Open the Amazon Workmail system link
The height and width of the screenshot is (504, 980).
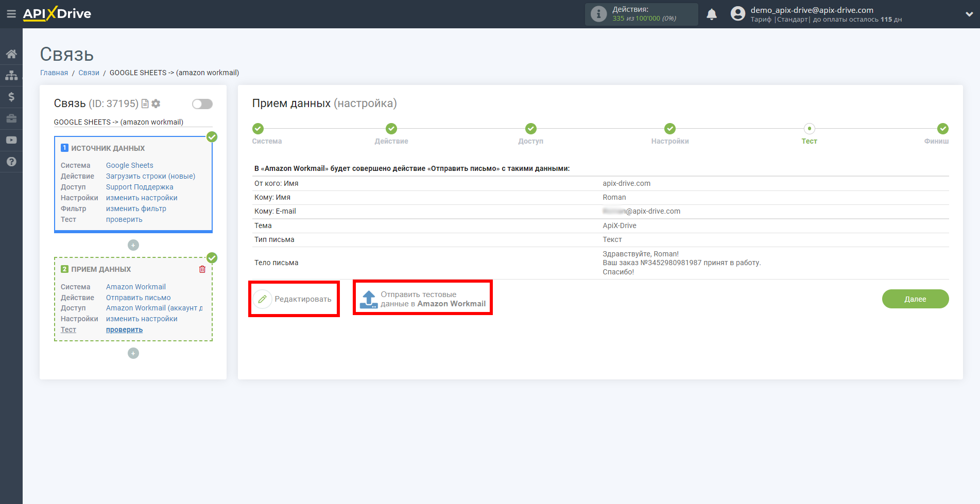[136, 287]
